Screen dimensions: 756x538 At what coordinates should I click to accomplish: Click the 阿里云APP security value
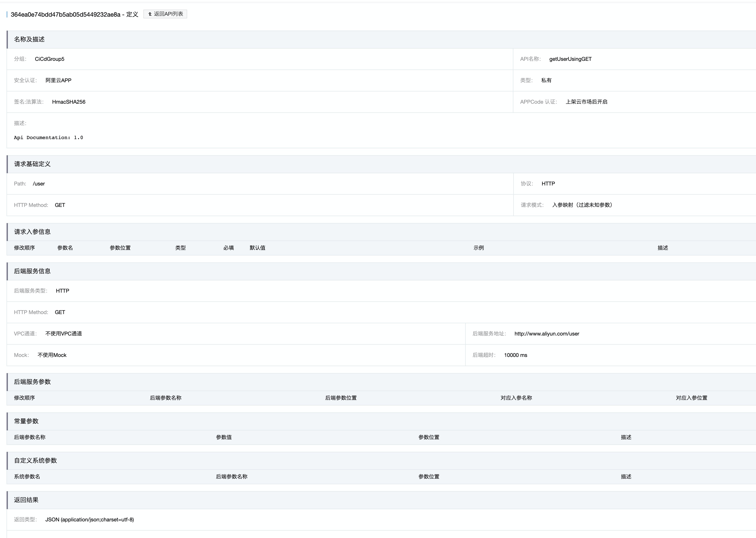tap(58, 80)
